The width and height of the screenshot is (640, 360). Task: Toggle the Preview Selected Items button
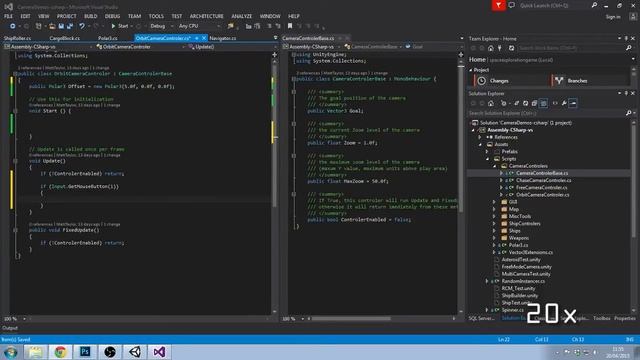coord(573,103)
